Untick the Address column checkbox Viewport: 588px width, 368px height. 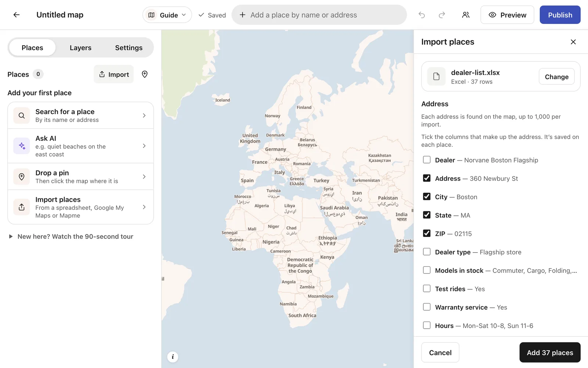point(427,178)
